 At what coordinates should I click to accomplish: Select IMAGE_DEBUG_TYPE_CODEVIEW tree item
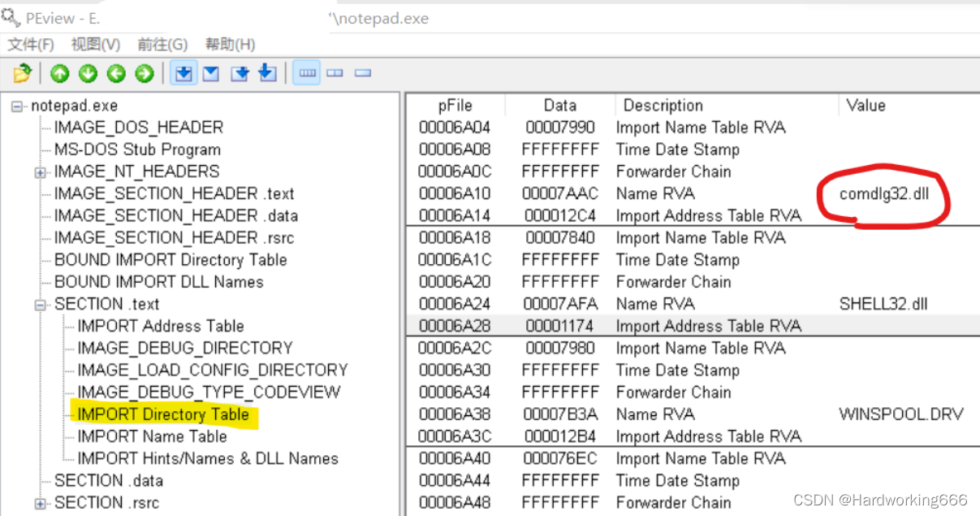pos(209,392)
